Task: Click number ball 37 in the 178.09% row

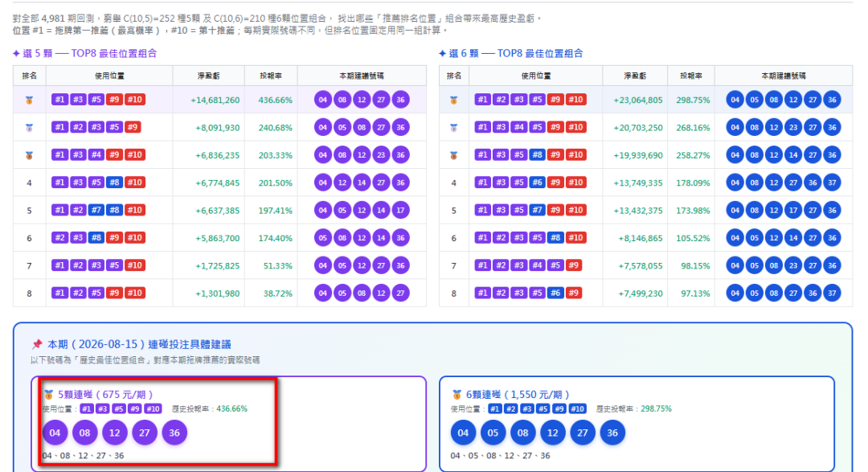Action: 832,183
